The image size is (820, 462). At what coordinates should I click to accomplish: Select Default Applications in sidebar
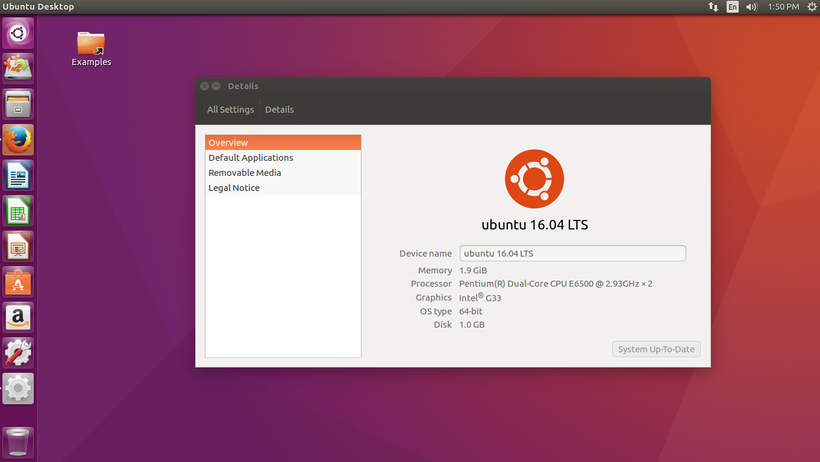283,157
